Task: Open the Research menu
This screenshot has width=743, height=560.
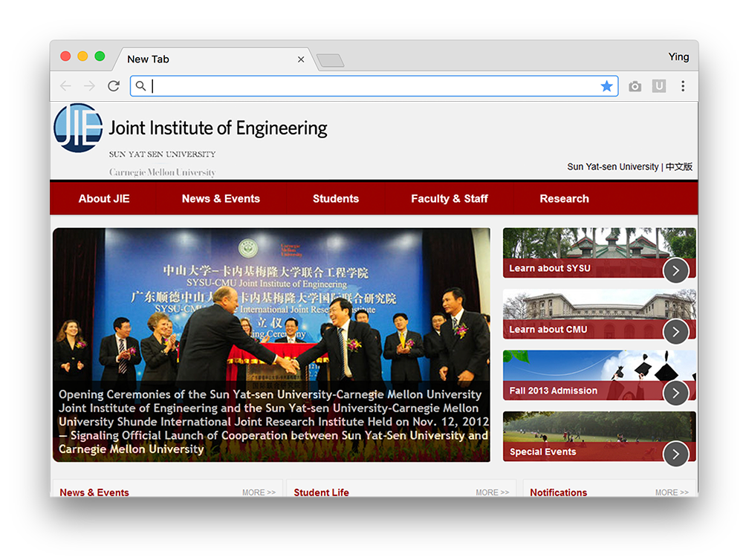Action: pyautogui.click(x=564, y=198)
